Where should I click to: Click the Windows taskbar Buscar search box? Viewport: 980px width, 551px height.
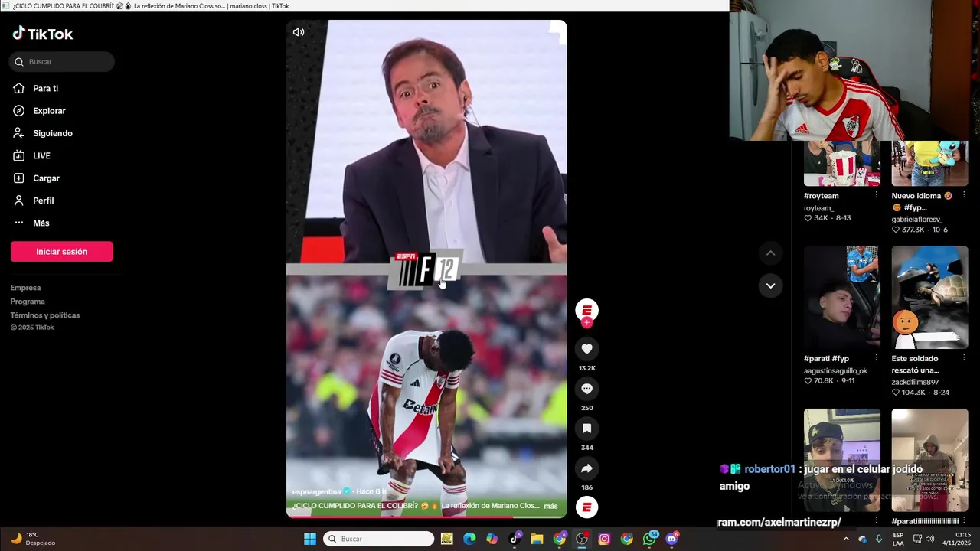[378, 539]
